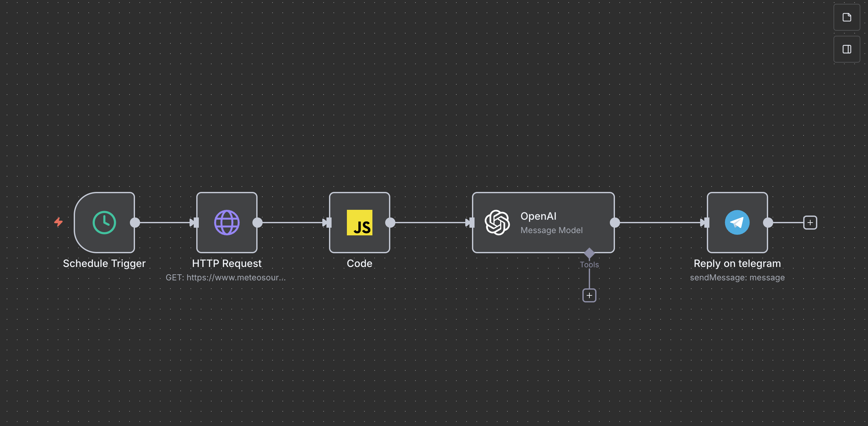The height and width of the screenshot is (426, 868).
Task: Open the HTTP Request globe node
Action: coord(227,223)
